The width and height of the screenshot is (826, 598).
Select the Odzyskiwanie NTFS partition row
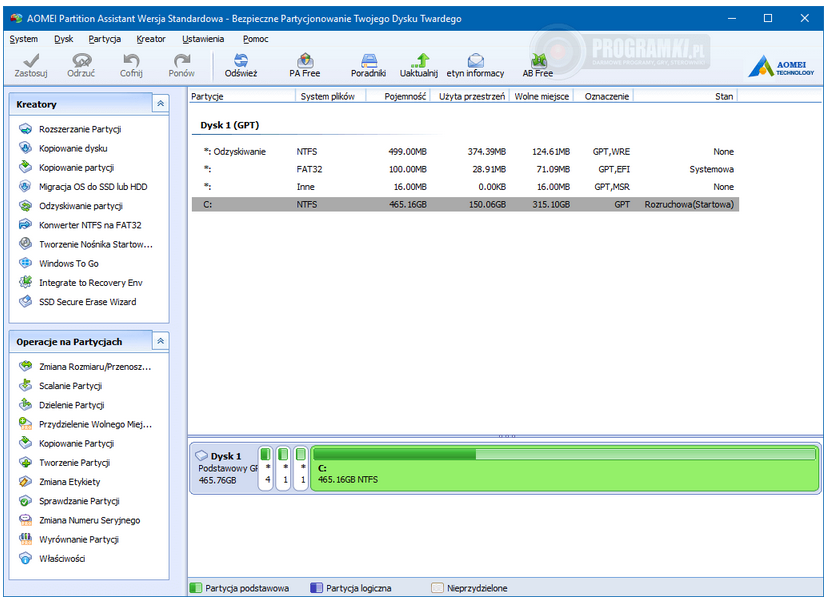[x=465, y=152]
